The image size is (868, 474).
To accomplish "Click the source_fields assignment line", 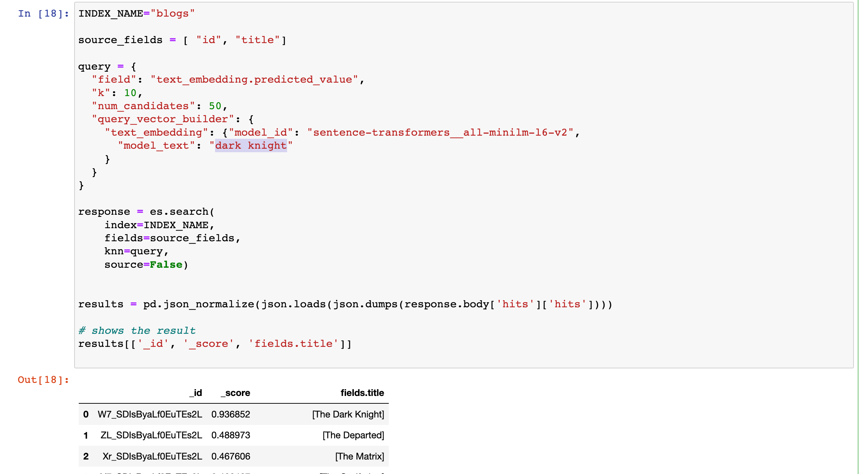I will point(182,40).
